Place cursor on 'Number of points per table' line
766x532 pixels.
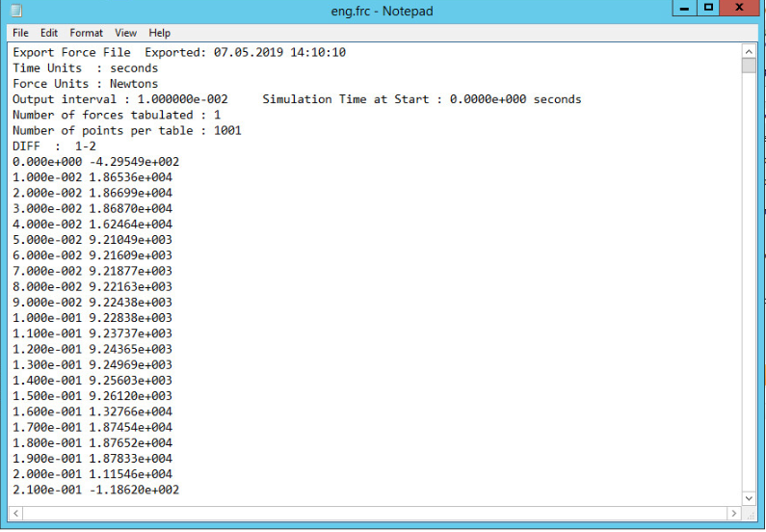pyautogui.click(x=126, y=130)
